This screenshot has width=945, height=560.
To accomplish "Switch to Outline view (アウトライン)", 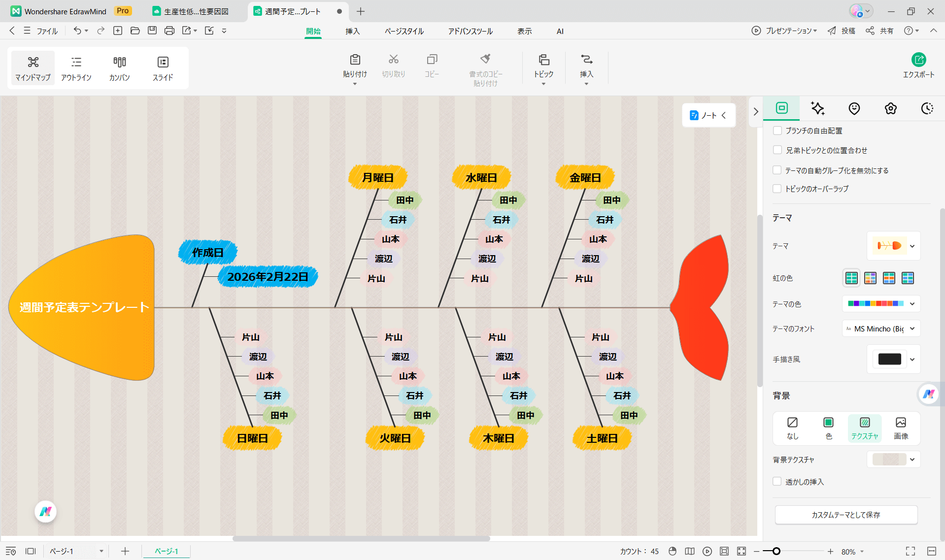I will click(x=76, y=68).
